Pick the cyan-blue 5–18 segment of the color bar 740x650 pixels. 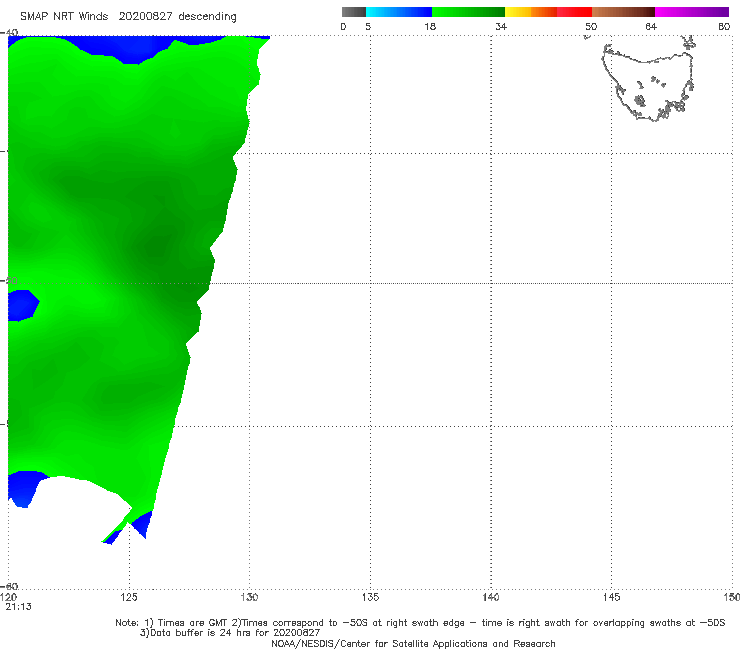399,12
